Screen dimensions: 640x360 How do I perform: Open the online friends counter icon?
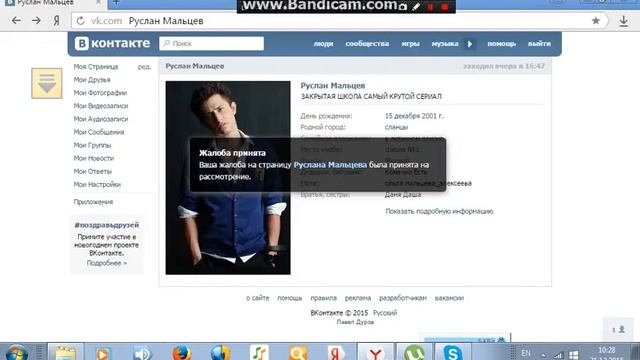coord(618,329)
